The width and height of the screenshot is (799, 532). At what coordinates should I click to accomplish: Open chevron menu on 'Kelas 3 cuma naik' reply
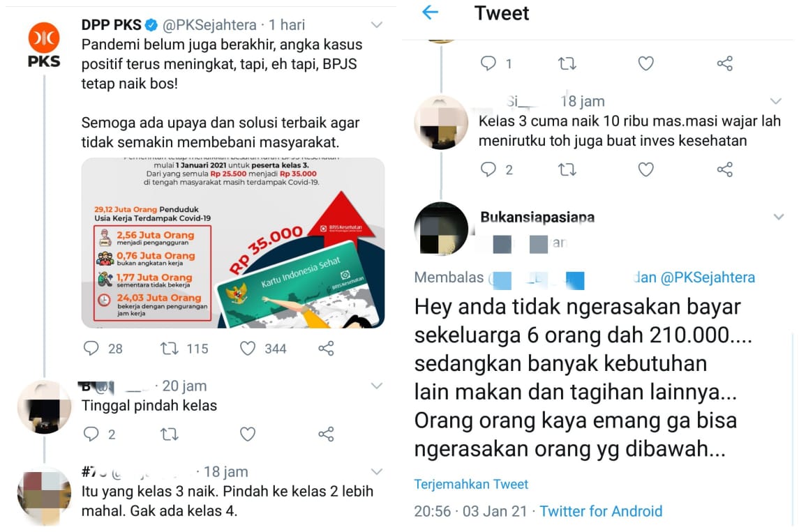(775, 101)
